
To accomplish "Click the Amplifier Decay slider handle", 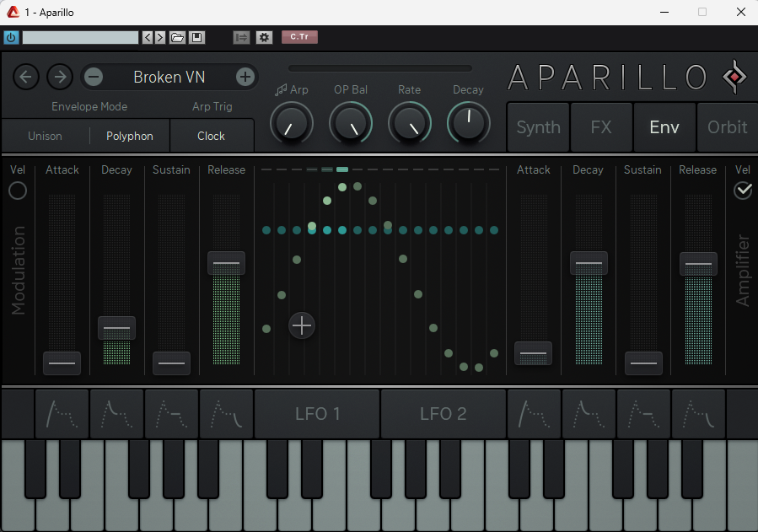I will click(589, 263).
